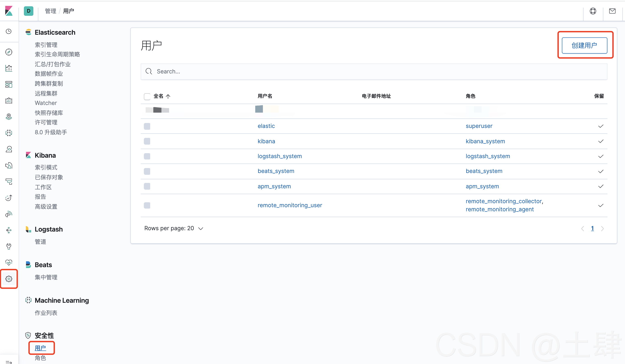
Task: Open 许可管理 in the sidebar
Action: 46,122
